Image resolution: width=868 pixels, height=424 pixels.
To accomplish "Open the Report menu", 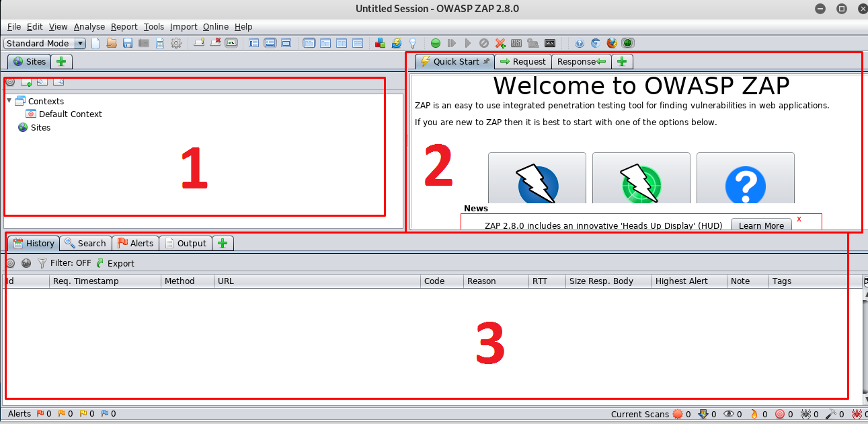I will click(x=124, y=26).
